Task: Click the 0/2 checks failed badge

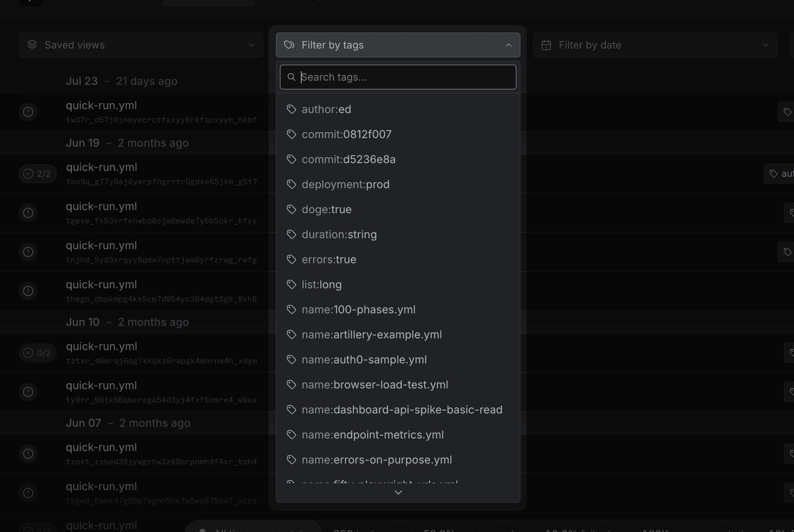Action: 38,353
